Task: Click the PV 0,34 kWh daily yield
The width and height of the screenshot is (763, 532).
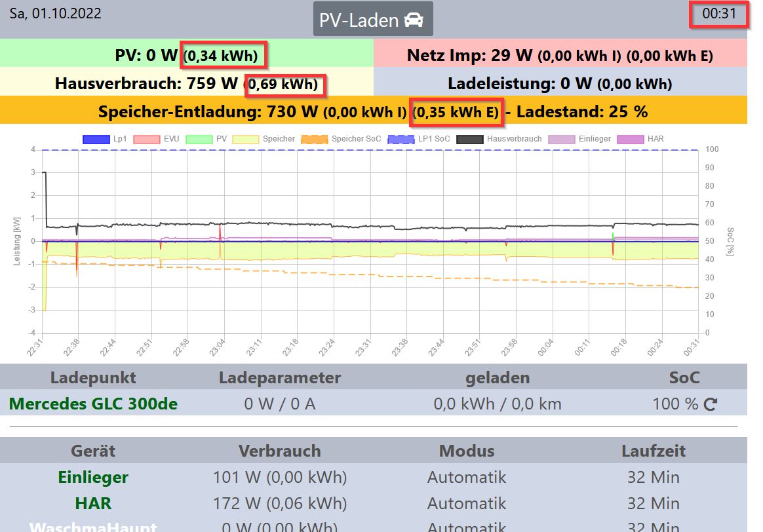Action: pyautogui.click(x=221, y=56)
